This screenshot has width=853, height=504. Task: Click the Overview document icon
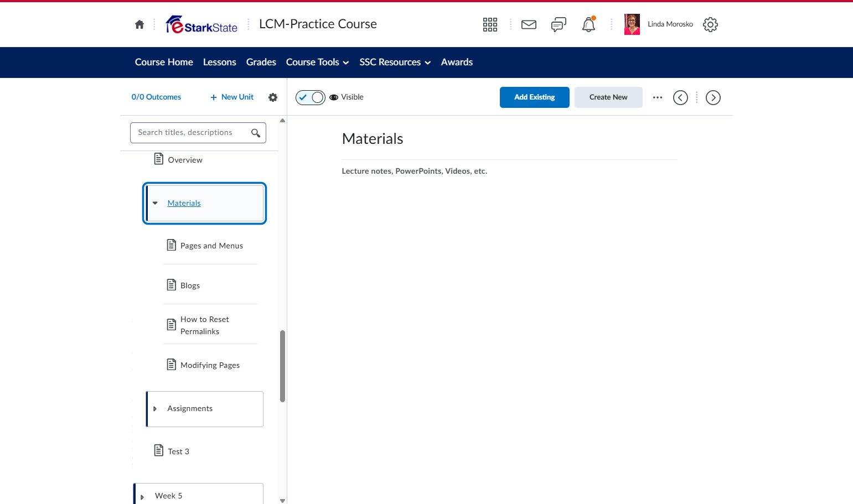[x=159, y=159]
